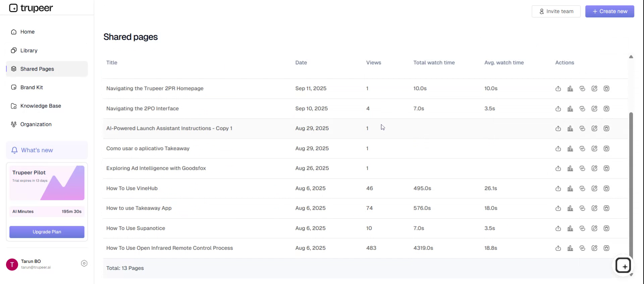The height and width of the screenshot is (284, 644).
Task: Click the trupeer logo
Action: pos(31,8)
